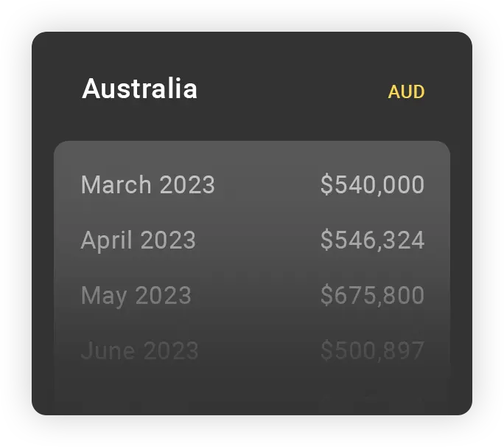Image resolution: width=504 pixels, height=447 pixels.
Task: Click the $675,800 amount
Action: click(x=372, y=296)
